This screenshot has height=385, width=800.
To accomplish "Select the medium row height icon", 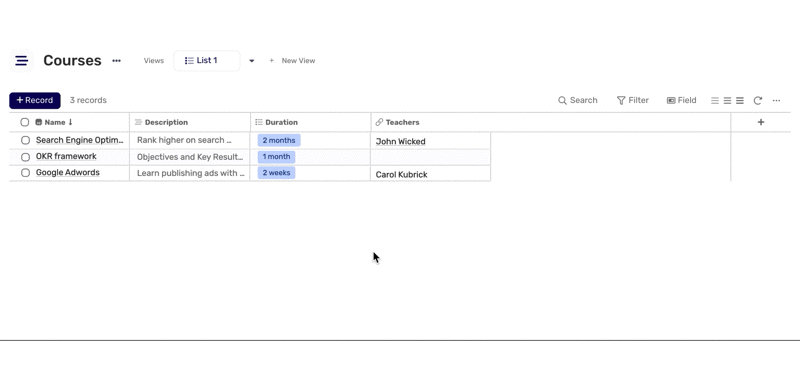I will tap(727, 100).
